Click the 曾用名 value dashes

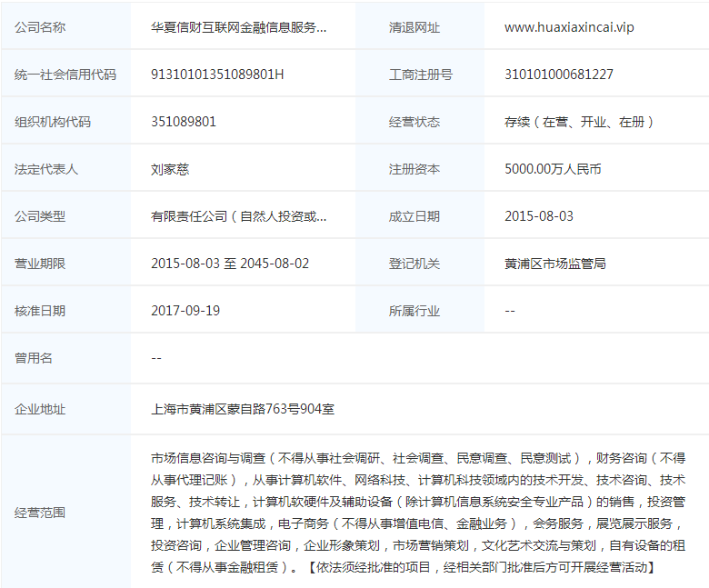tap(156, 358)
